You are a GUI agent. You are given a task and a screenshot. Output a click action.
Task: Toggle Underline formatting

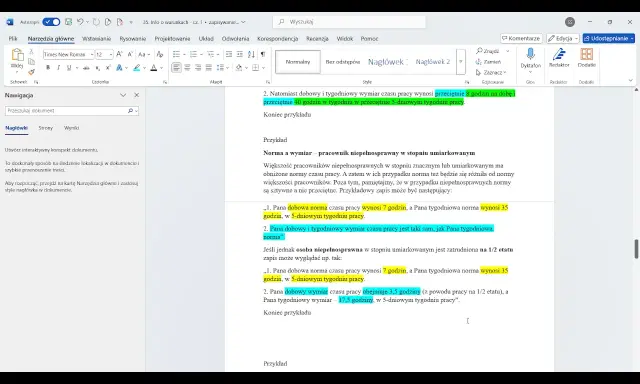pos(69,68)
